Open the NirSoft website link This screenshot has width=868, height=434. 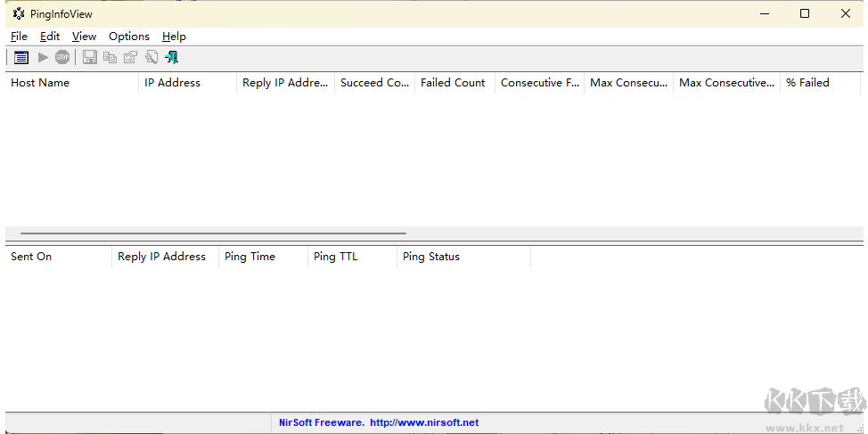tap(423, 422)
